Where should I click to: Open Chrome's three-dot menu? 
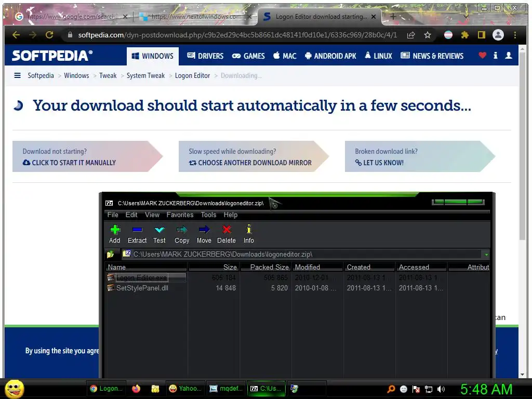pyautogui.click(x=515, y=35)
